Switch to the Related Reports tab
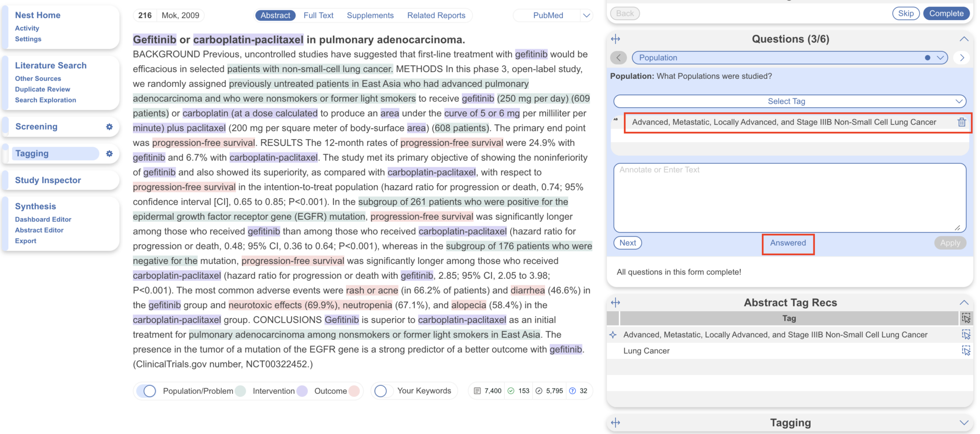Image resolution: width=980 pixels, height=434 pixels. [436, 15]
